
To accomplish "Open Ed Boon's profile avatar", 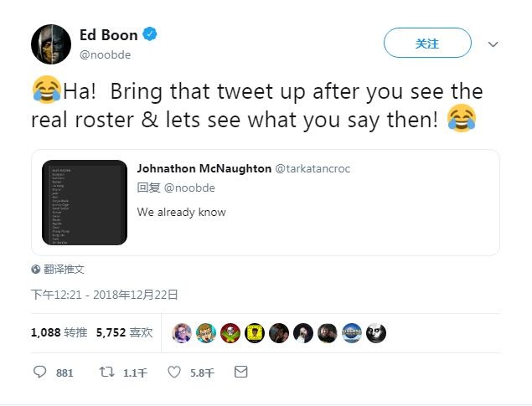I will tap(51, 44).
